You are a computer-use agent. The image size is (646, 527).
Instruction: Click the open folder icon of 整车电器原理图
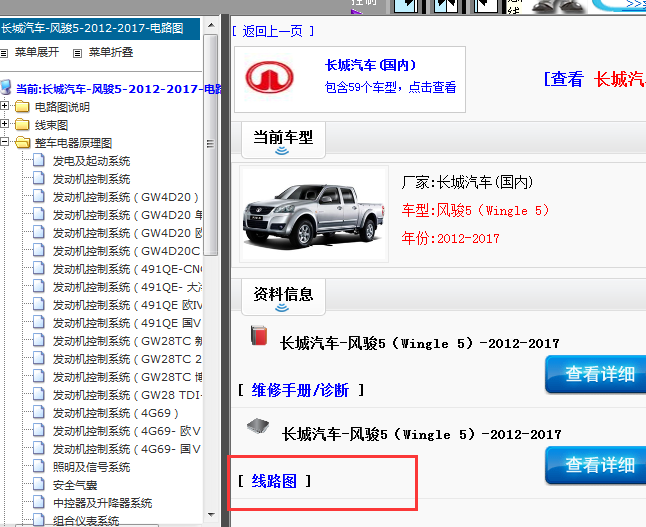pyautogui.click(x=23, y=143)
